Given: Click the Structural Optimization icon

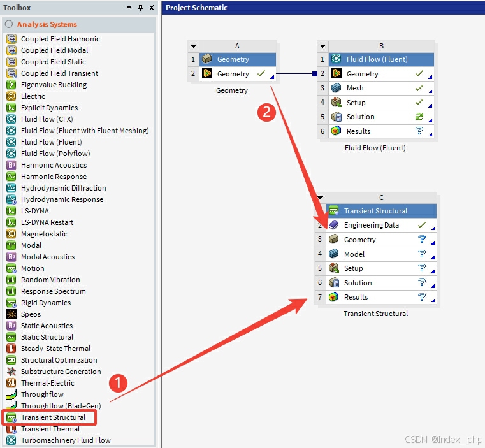Looking at the screenshot, I should 11,360.
